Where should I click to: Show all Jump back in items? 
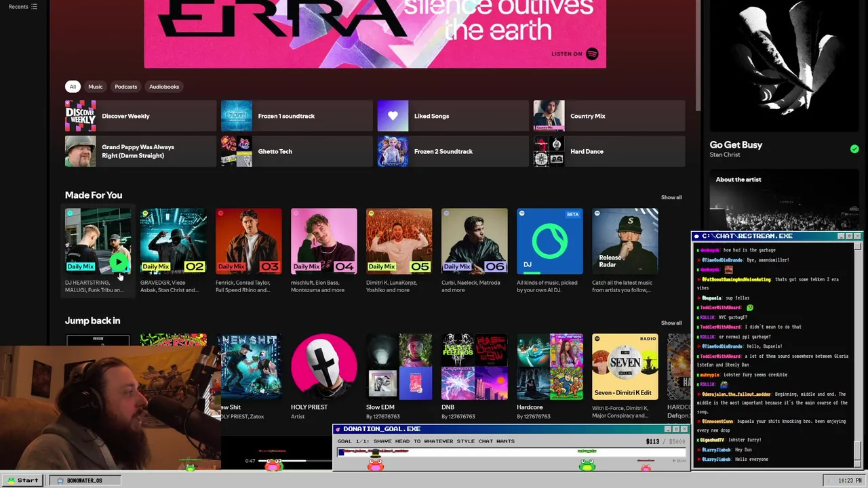coord(671,323)
